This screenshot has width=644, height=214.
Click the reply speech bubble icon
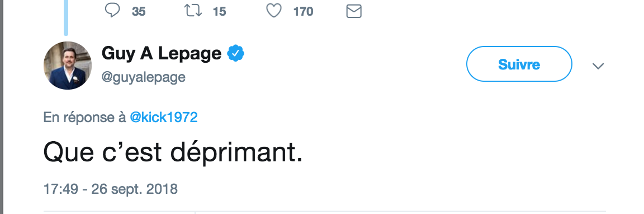point(112,11)
